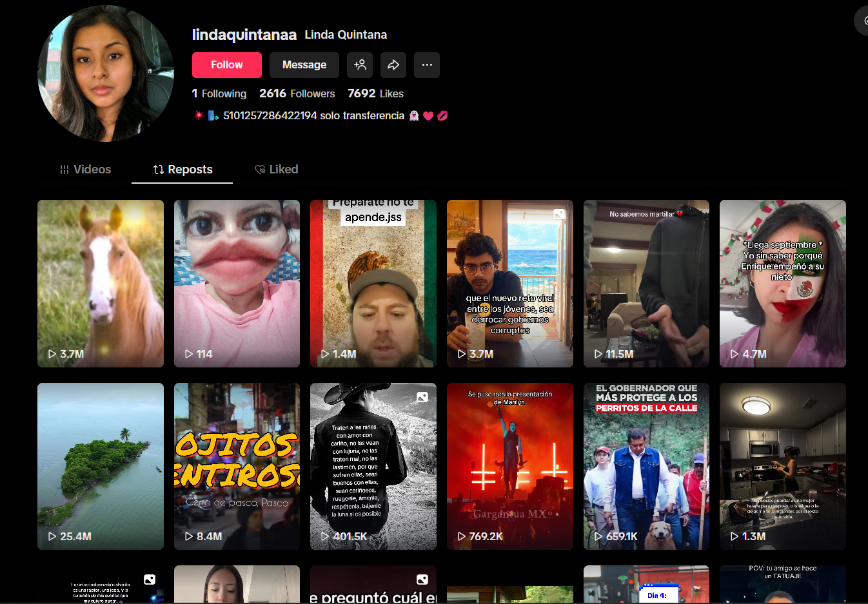Open Linda Quintana's profile picture
The height and width of the screenshot is (604, 868).
click(x=106, y=73)
